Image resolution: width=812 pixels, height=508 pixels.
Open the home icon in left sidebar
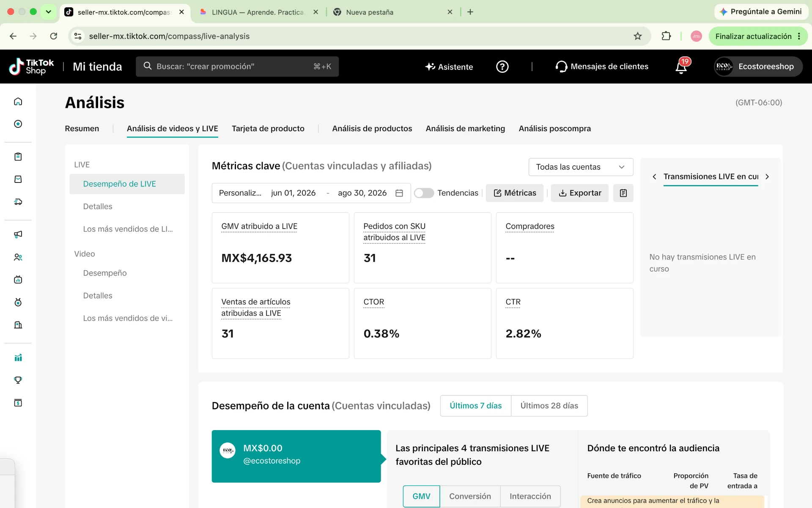18,102
